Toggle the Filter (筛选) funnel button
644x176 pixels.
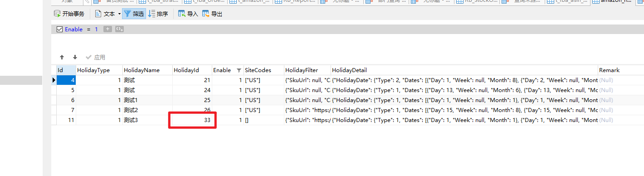134,14
